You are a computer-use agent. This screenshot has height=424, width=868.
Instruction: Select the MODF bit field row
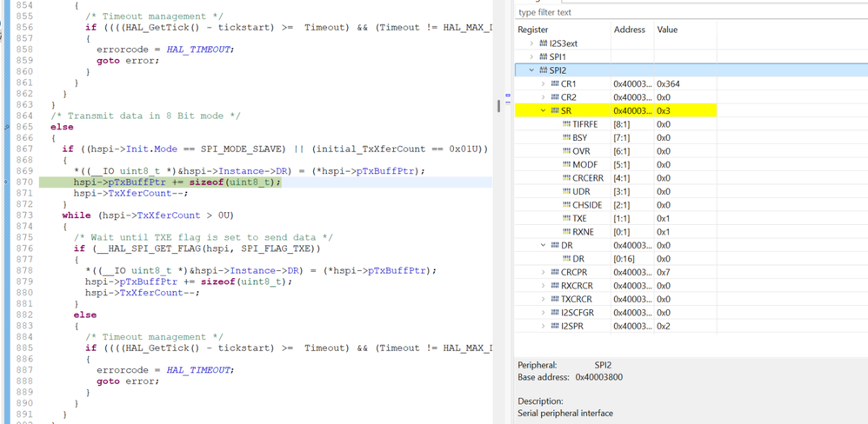click(616, 165)
